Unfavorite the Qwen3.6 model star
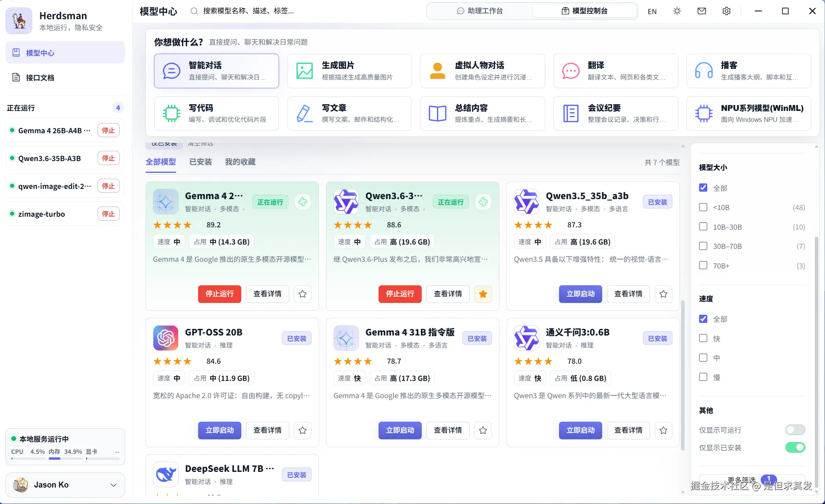This screenshot has height=504, width=825. click(483, 294)
